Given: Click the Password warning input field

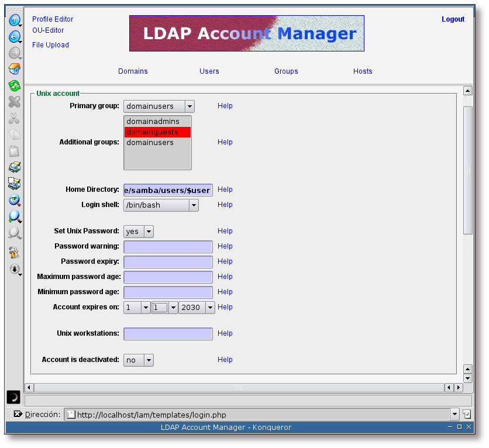Looking at the screenshot, I should (x=168, y=247).
